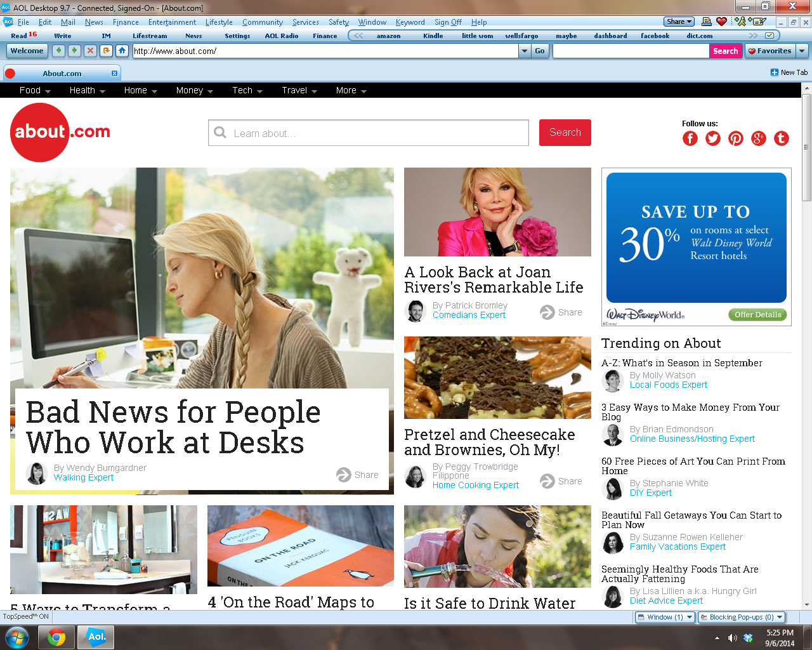Open About.com's Twitter follow icon

point(713,138)
